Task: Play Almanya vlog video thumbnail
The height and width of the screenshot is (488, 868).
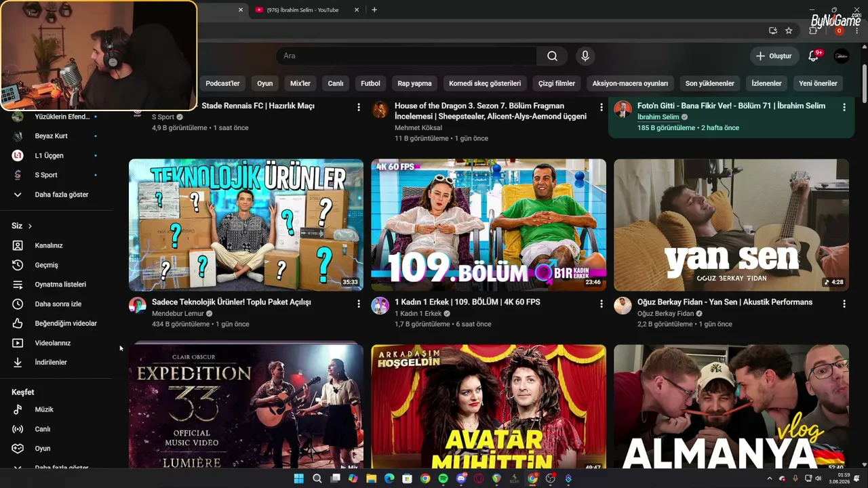Action: pyautogui.click(x=731, y=406)
